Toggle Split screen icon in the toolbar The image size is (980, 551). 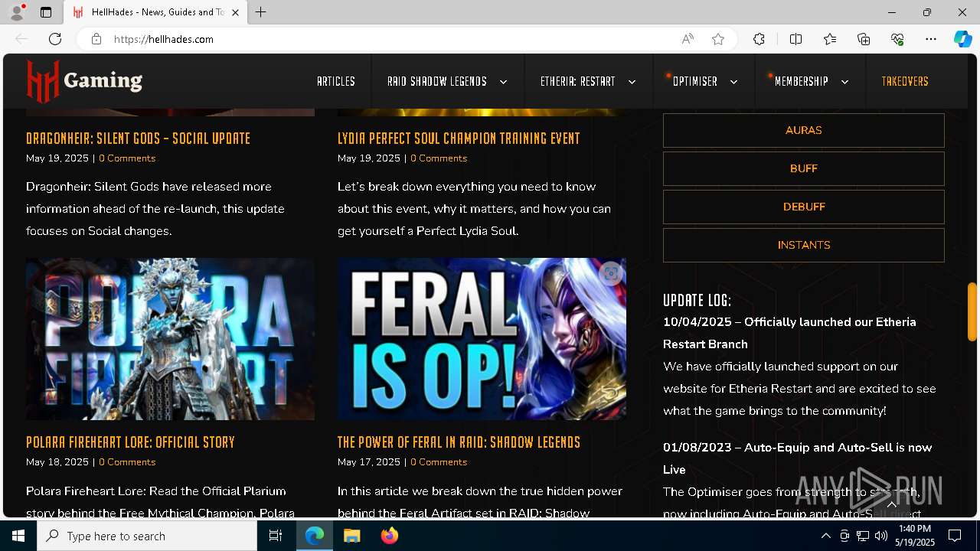795,39
